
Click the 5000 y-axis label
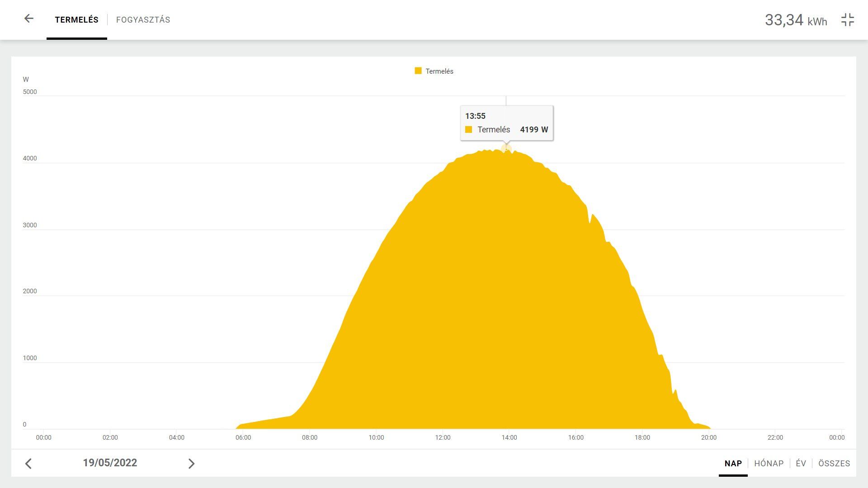pos(30,92)
